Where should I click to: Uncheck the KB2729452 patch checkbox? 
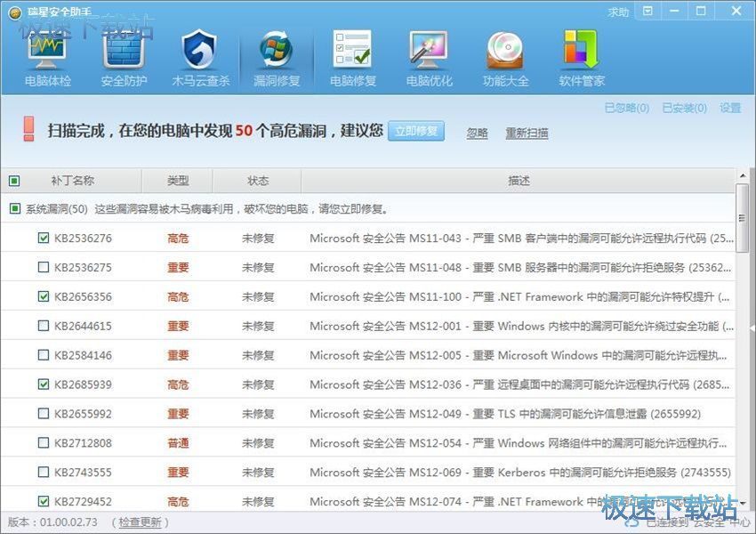[x=44, y=501]
